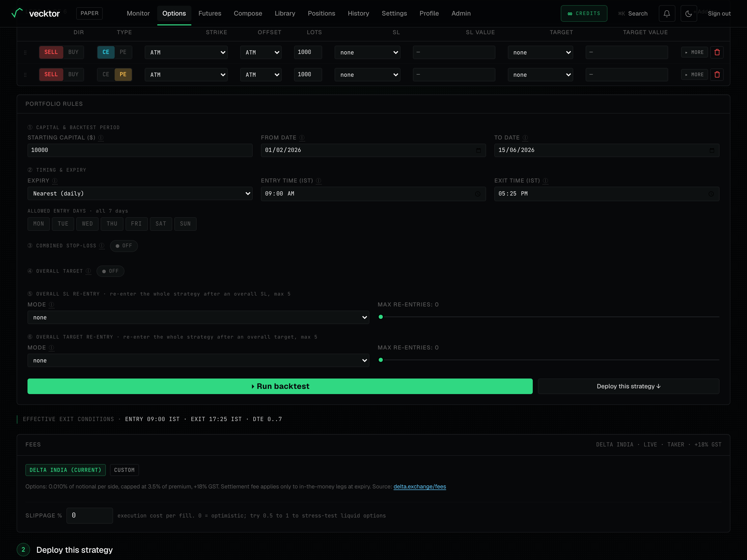Viewport: 747px width, 560px height.
Task: Open Offset dropdown on CE leg row
Action: pyautogui.click(x=261, y=52)
